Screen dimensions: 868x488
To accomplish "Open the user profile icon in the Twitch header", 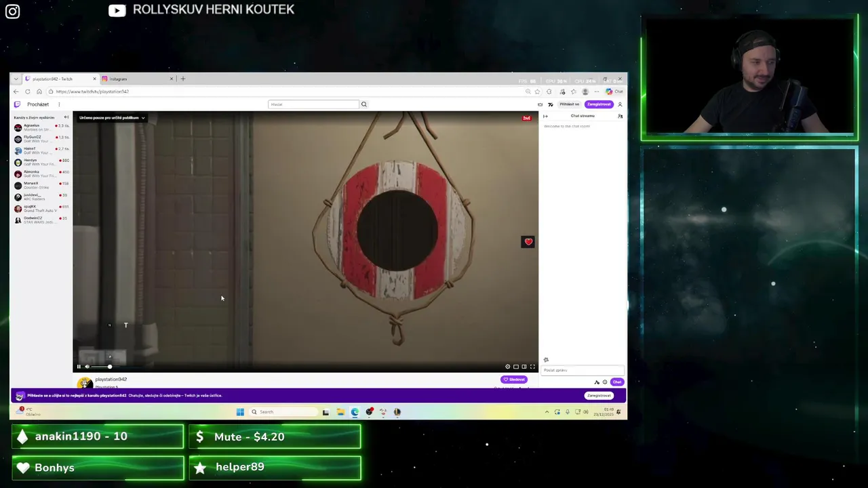I will pyautogui.click(x=620, y=104).
